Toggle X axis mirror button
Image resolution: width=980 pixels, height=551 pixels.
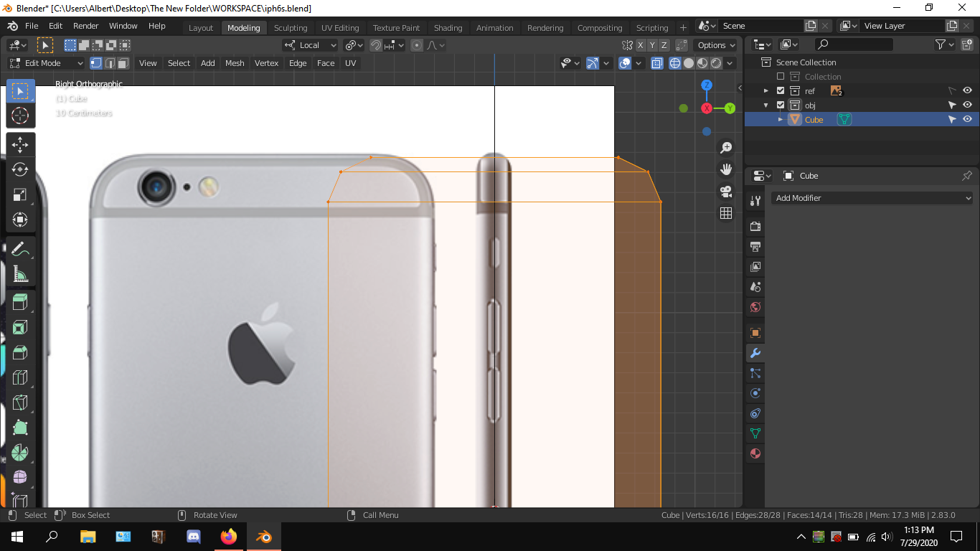(x=641, y=45)
